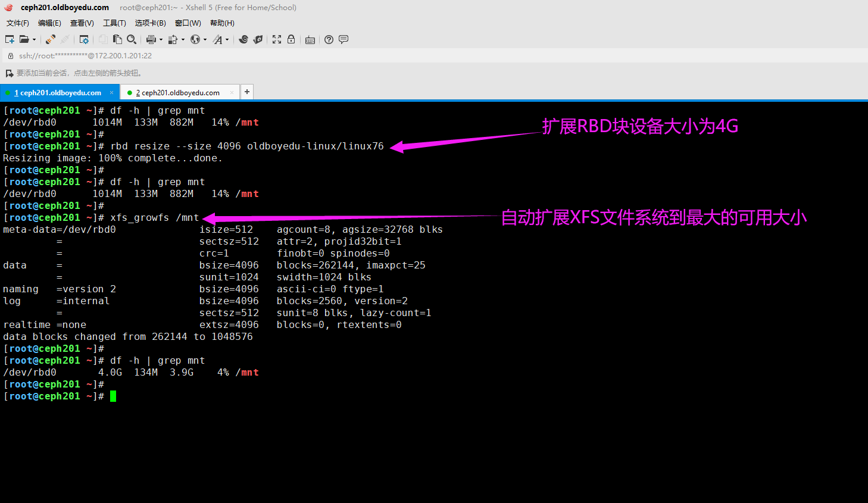The width and height of the screenshot is (868, 503).
Task: Add a new tab with plus button
Action: [247, 92]
